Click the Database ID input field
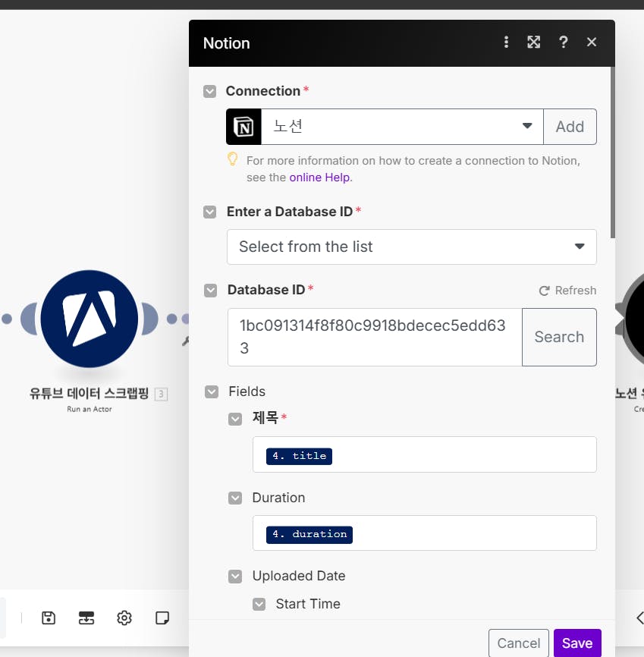Screen dimensions: 644x657 coord(375,337)
